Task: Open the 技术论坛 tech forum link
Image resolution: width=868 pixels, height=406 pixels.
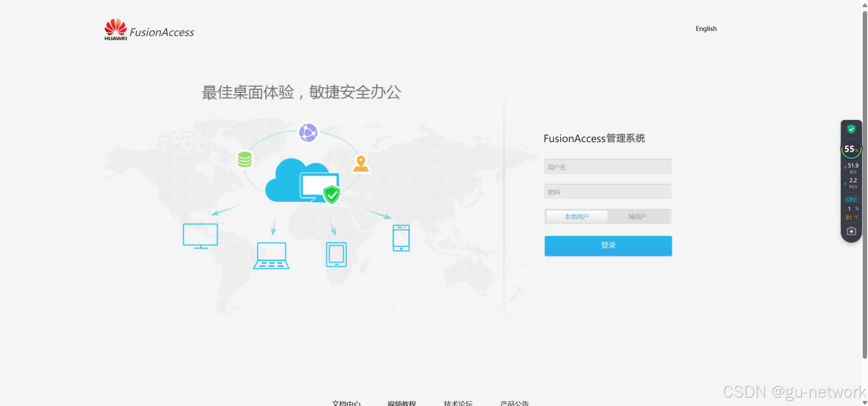Action: pyautogui.click(x=458, y=403)
